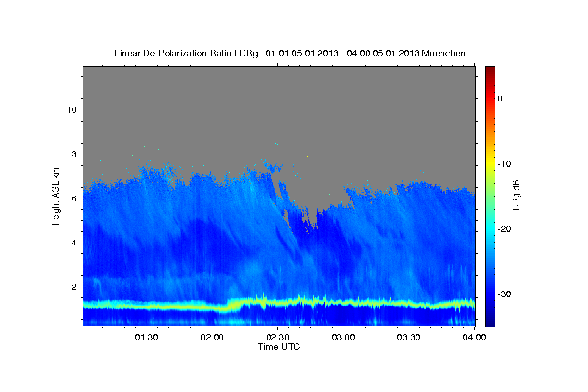Image resolution: width=588 pixels, height=392 pixels.
Task: Click the 03:30 time tick label
Action: click(x=408, y=337)
